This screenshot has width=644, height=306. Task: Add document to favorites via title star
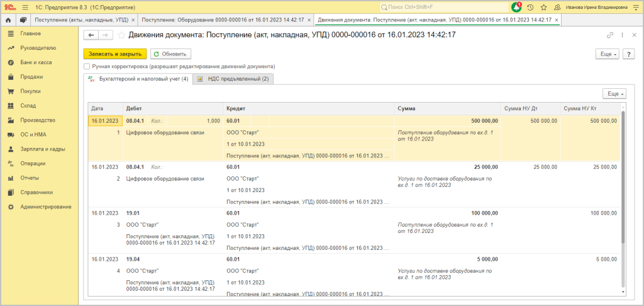coord(122,35)
